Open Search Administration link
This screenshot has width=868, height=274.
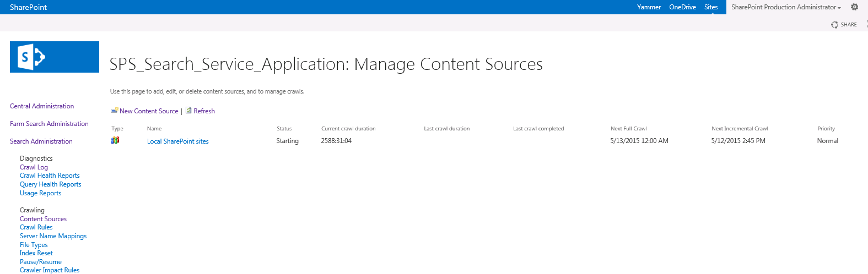41,141
